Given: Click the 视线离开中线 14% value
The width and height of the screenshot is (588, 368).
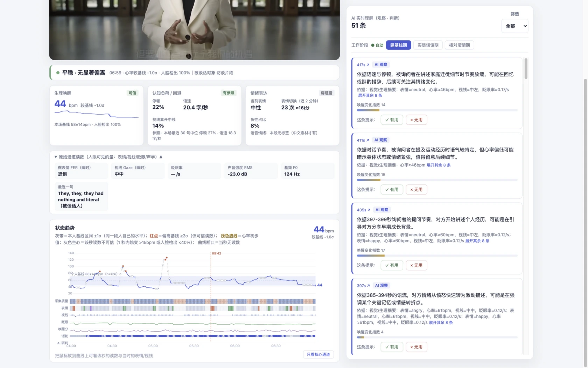Looking at the screenshot, I should (158, 126).
